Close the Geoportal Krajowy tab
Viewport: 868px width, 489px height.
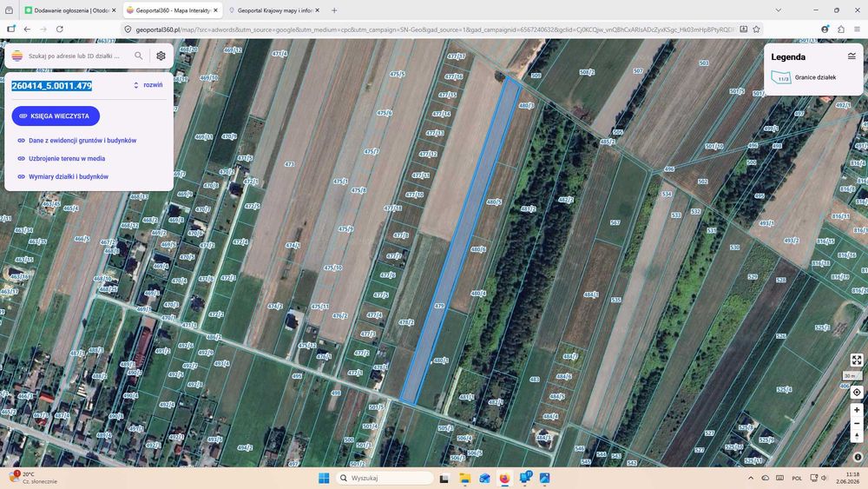pyautogui.click(x=317, y=10)
